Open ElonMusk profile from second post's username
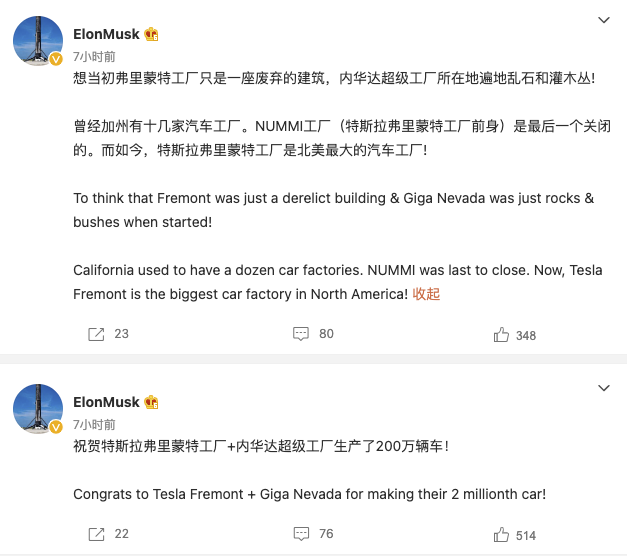This screenshot has width=627, height=556. [106, 401]
